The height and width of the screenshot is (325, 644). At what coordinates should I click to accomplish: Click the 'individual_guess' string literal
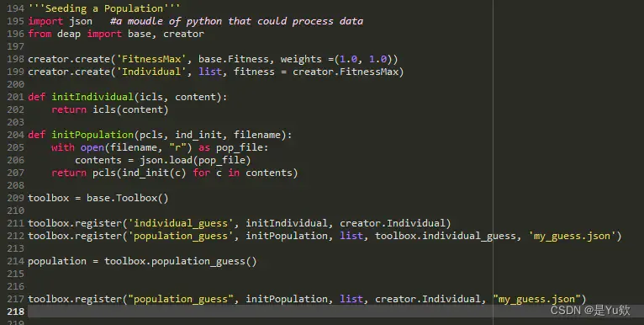coord(181,223)
